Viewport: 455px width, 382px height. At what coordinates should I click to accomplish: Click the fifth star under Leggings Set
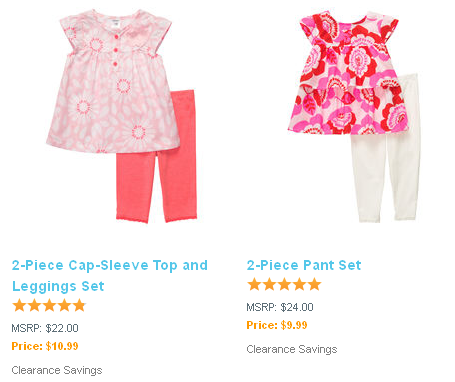point(79,305)
